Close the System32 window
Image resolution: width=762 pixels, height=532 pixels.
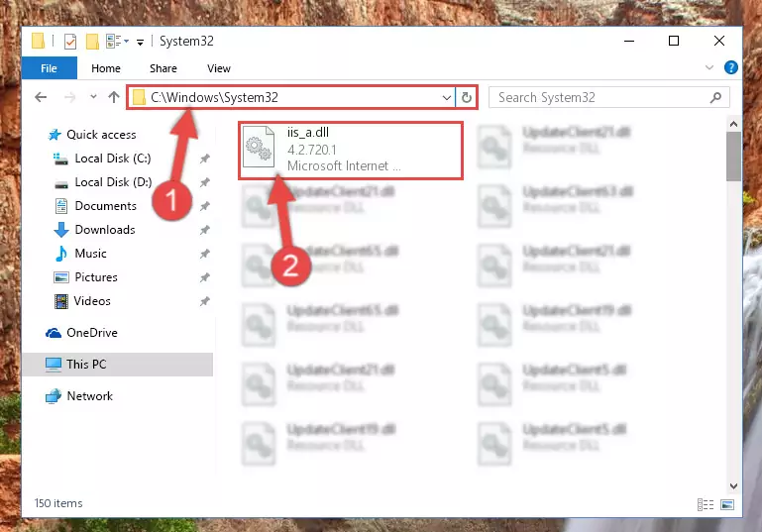pos(719,42)
